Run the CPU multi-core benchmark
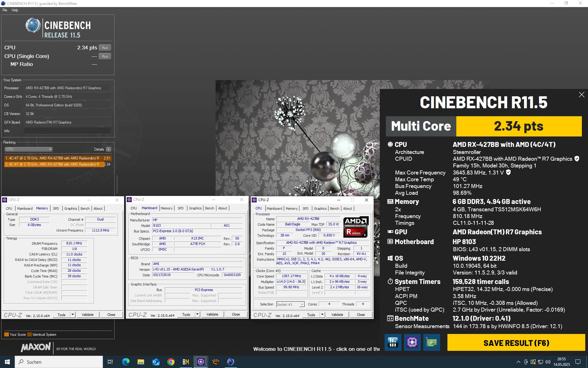Image resolution: width=588 pixels, height=368 pixels. pyautogui.click(x=105, y=48)
